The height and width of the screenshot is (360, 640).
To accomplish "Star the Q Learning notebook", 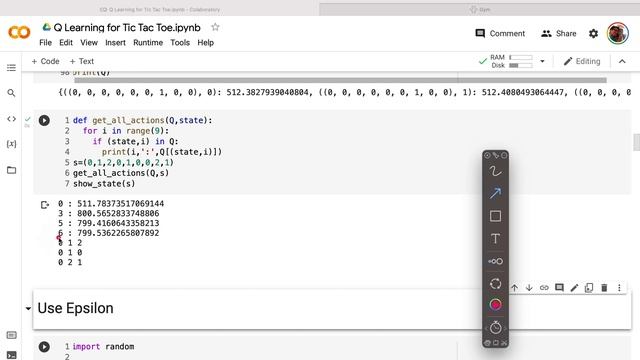I will point(215,27).
